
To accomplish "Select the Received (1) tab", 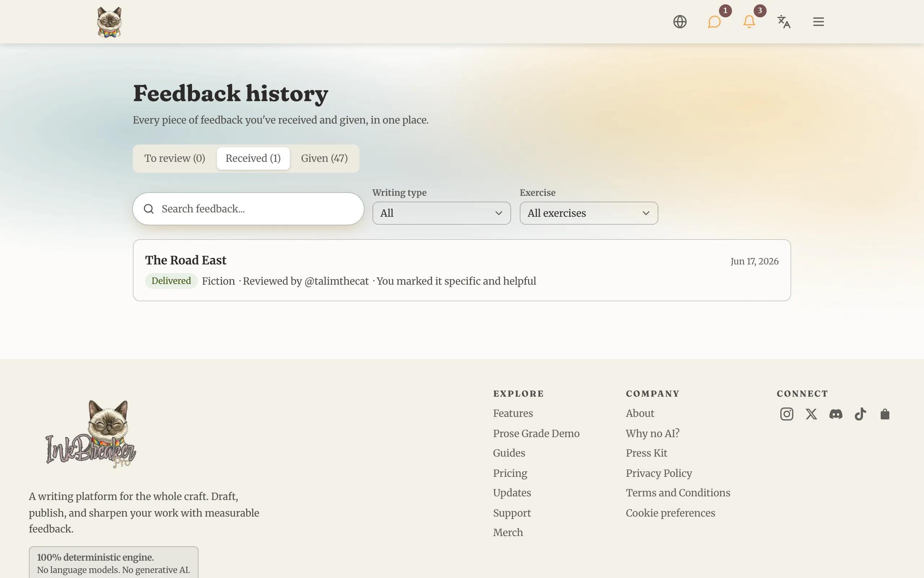I will coord(253,158).
